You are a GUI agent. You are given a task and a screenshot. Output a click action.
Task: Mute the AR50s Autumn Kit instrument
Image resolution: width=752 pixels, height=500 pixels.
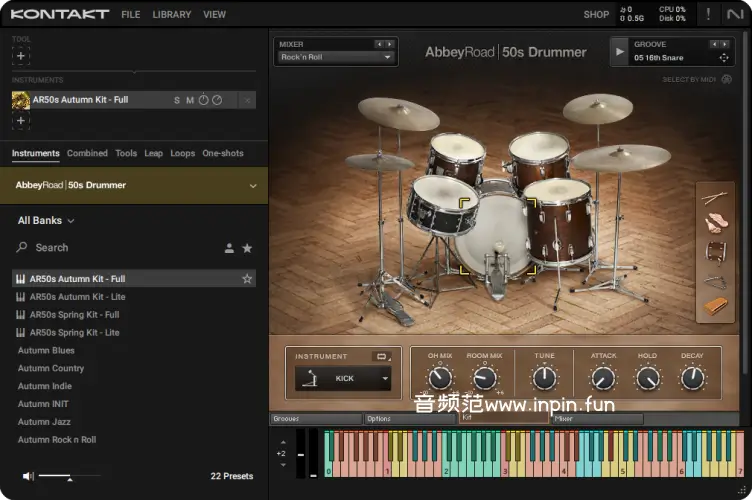click(x=190, y=100)
